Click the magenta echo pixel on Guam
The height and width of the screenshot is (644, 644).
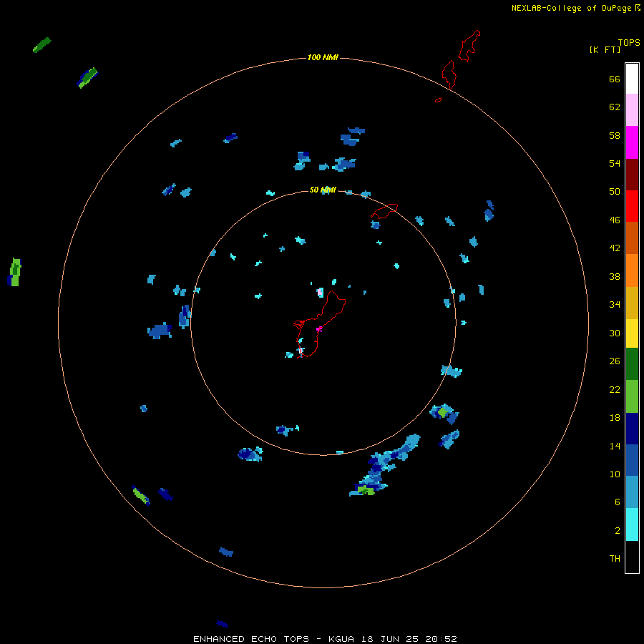(x=318, y=329)
